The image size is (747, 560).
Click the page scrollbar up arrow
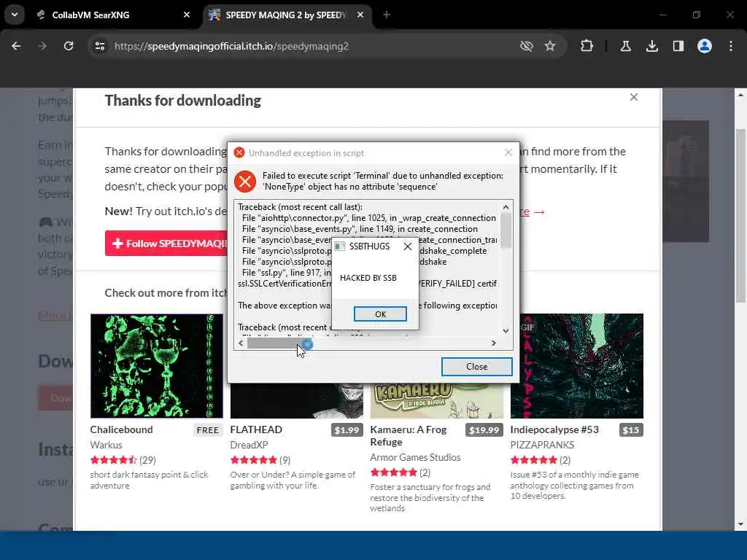point(741,96)
